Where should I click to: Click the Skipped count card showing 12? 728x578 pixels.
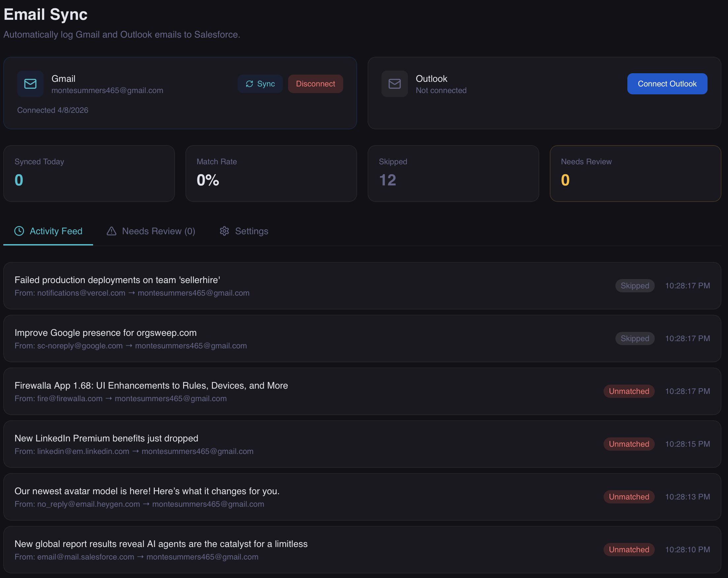point(453,173)
